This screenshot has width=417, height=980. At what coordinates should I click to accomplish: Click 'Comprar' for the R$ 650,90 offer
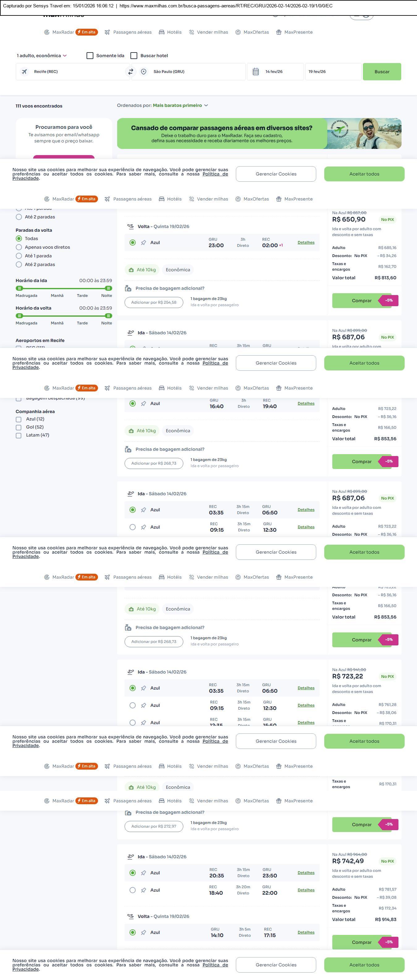[361, 301]
